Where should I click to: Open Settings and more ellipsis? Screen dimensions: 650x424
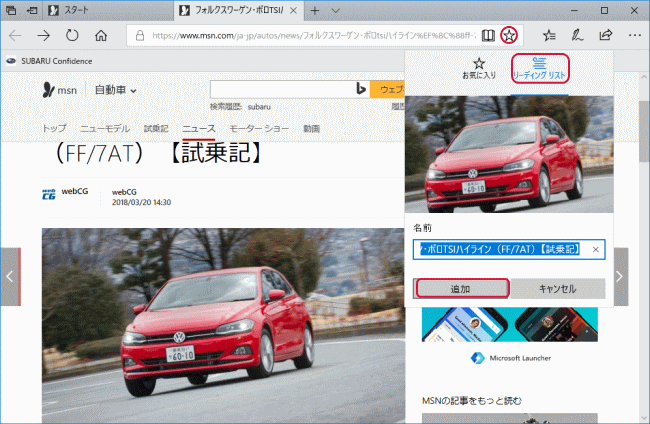coord(635,36)
